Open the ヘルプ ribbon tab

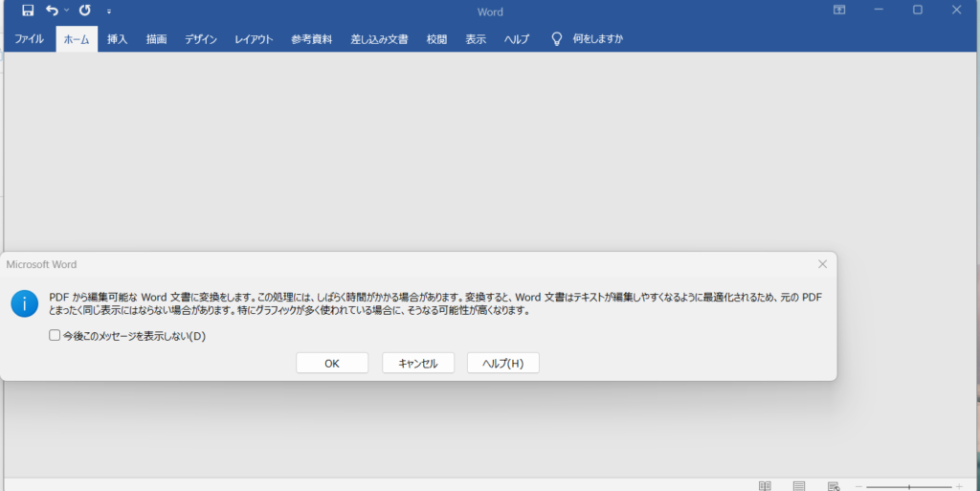pos(516,38)
